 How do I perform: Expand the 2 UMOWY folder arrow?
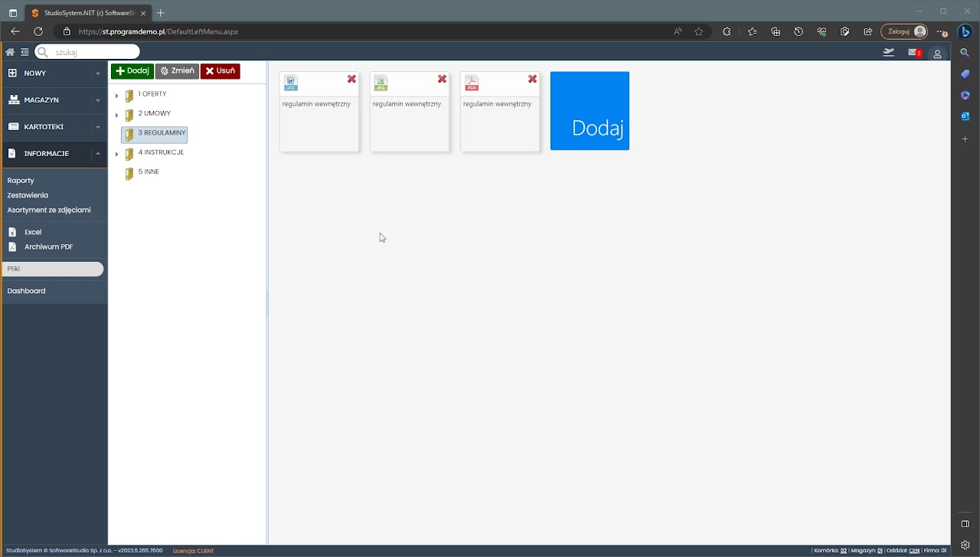[x=116, y=115]
